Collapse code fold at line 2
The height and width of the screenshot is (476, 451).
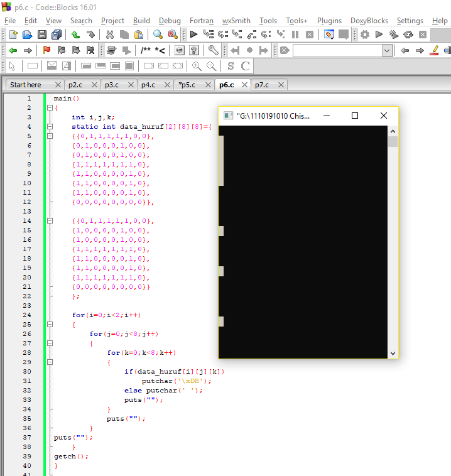50,108
